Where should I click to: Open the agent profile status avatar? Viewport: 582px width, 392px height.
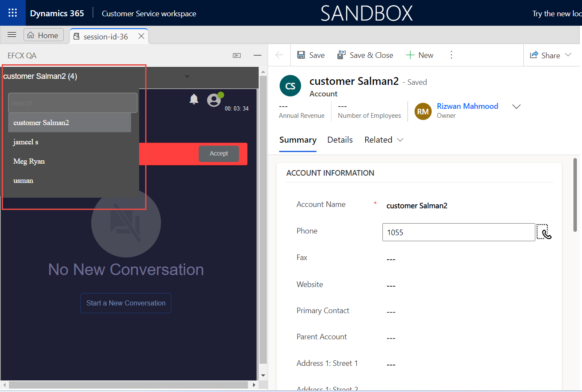pyautogui.click(x=214, y=100)
